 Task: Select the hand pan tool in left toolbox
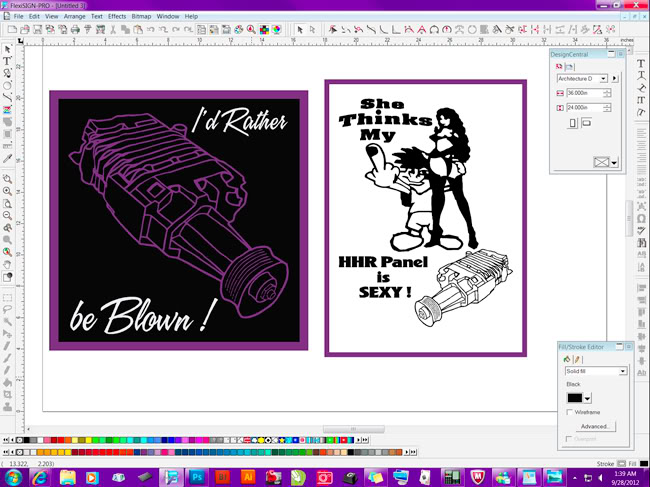click(7, 264)
